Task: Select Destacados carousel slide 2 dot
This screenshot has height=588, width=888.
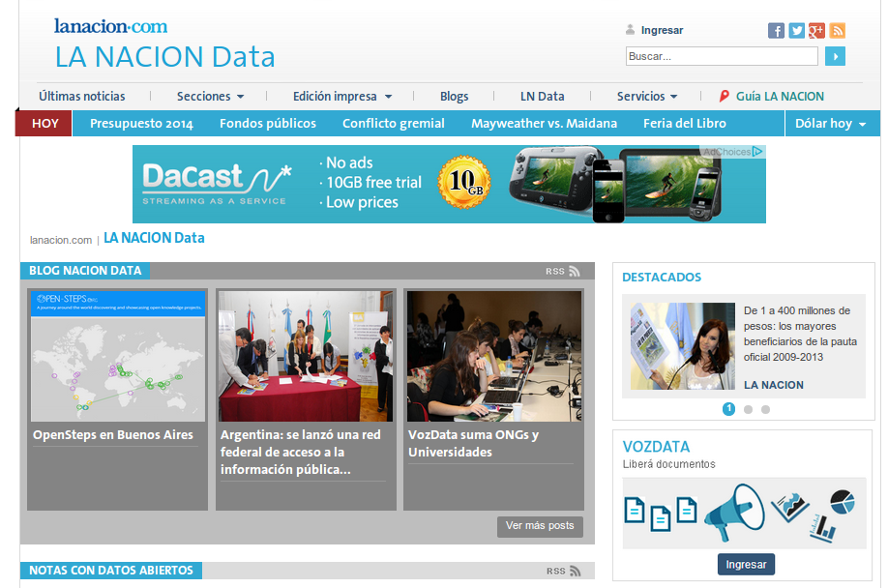Action: pyautogui.click(x=748, y=410)
